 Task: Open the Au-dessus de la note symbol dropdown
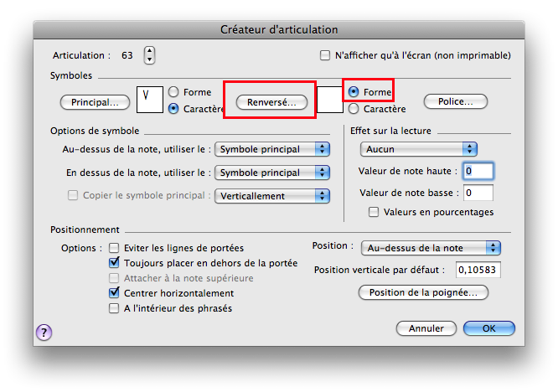point(272,149)
